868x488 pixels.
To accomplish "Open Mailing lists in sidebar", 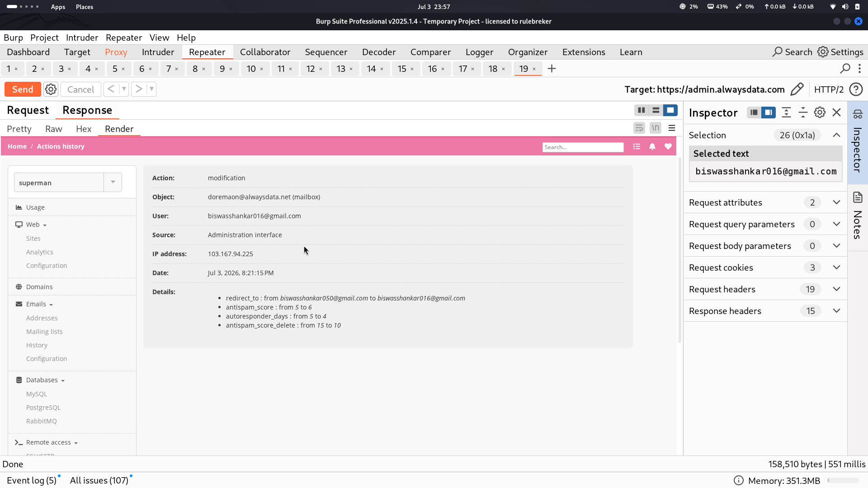I will pos(44,332).
